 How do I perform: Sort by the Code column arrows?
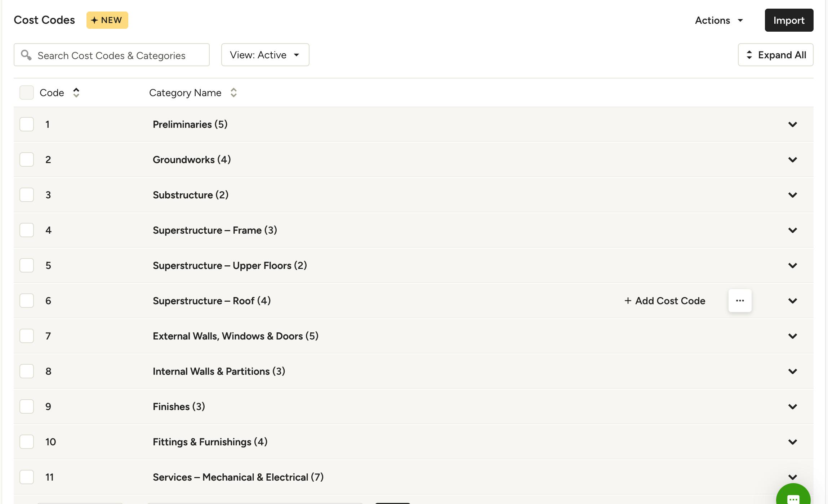[76, 93]
